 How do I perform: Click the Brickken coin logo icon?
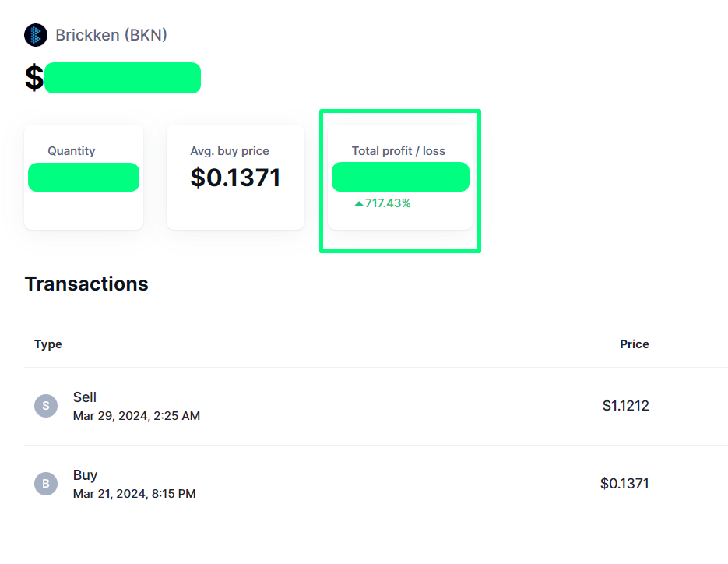click(x=36, y=35)
